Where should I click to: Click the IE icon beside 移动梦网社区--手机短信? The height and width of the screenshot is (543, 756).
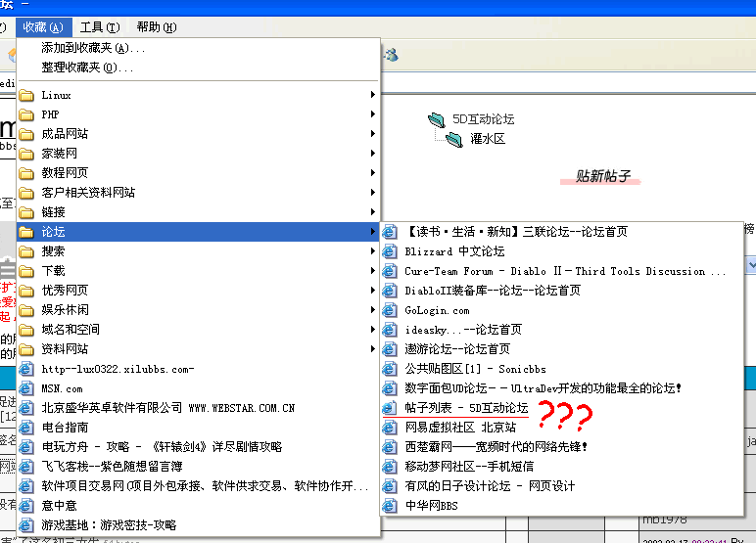pyautogui.click(x=390, y=467)
